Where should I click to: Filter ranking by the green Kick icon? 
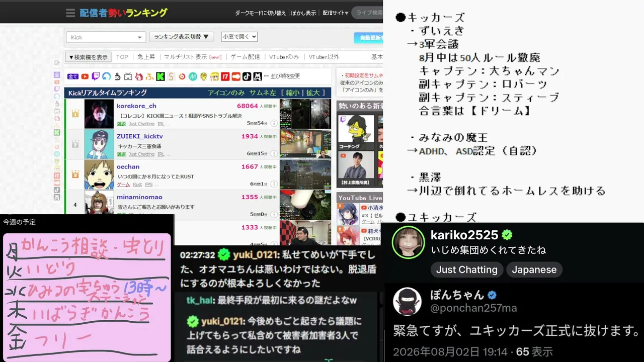(160, 76)
